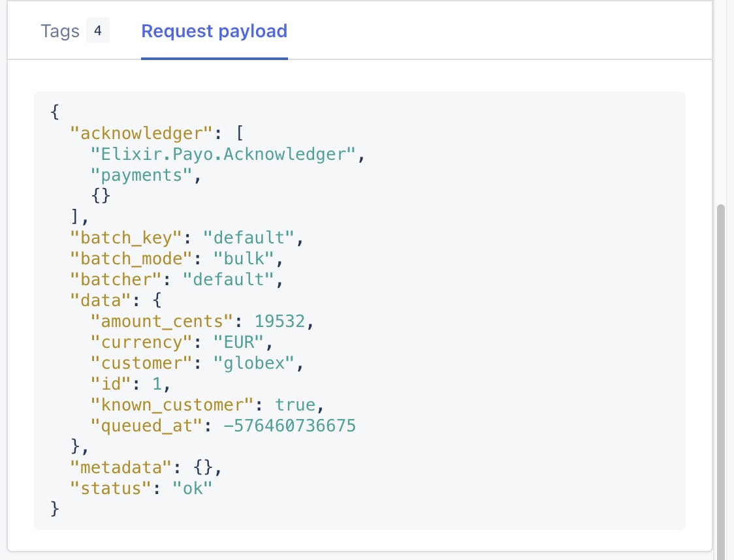
Task: Click the "bulk" batch_mode value
Action: coord(244,258)
